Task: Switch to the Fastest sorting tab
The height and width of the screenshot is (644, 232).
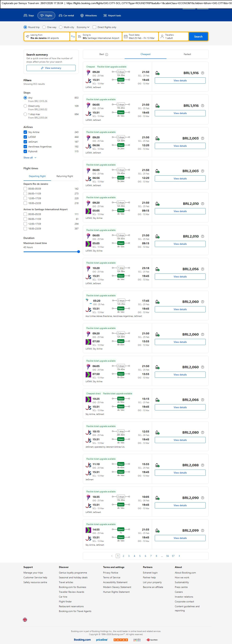Action: (187, 54)
